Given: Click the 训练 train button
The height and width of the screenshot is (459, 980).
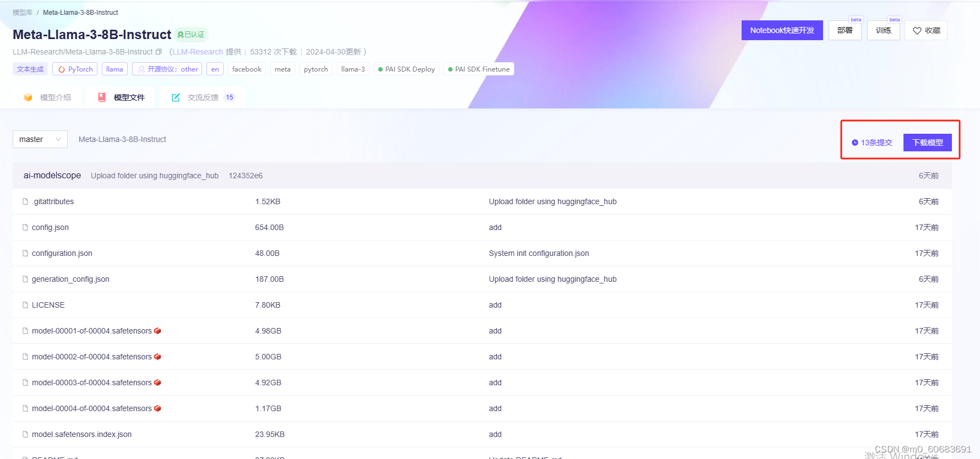Looking at the screenshot, I should (884, 30).
